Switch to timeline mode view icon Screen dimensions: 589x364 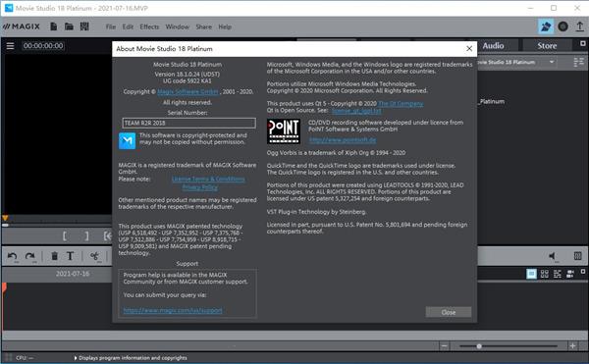(557, 274)
